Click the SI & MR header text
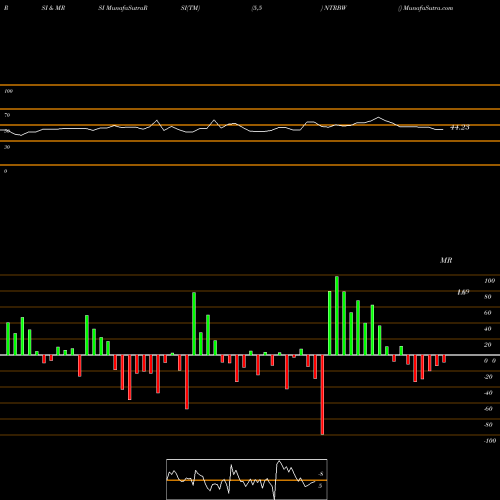 (x=53, y=8)
